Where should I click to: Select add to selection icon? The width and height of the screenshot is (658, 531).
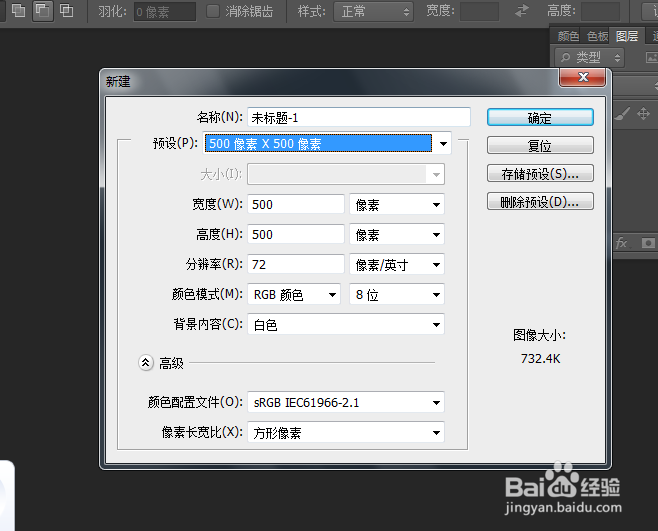(18, 10)
